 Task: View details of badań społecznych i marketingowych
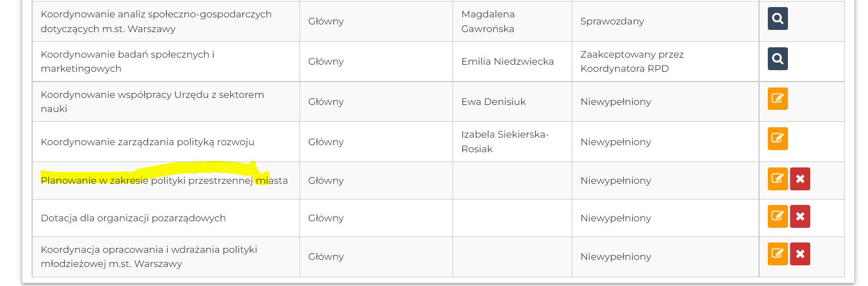(778, 59)
